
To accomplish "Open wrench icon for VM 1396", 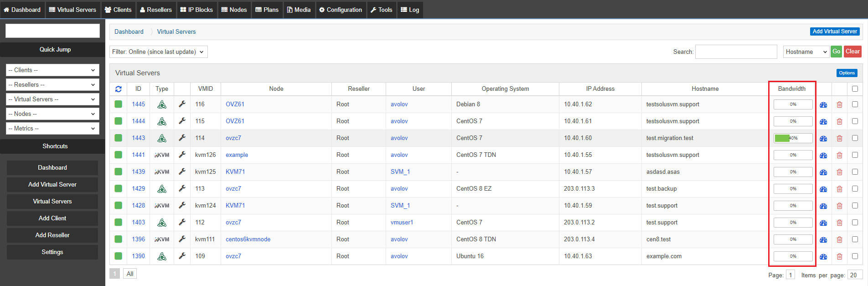I will pos(182,239).
